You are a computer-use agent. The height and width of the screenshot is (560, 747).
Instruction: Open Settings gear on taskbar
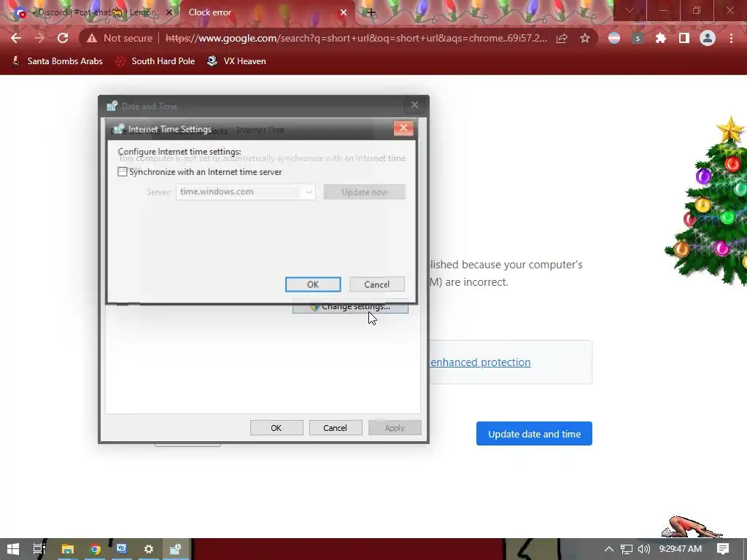point(149,549)
